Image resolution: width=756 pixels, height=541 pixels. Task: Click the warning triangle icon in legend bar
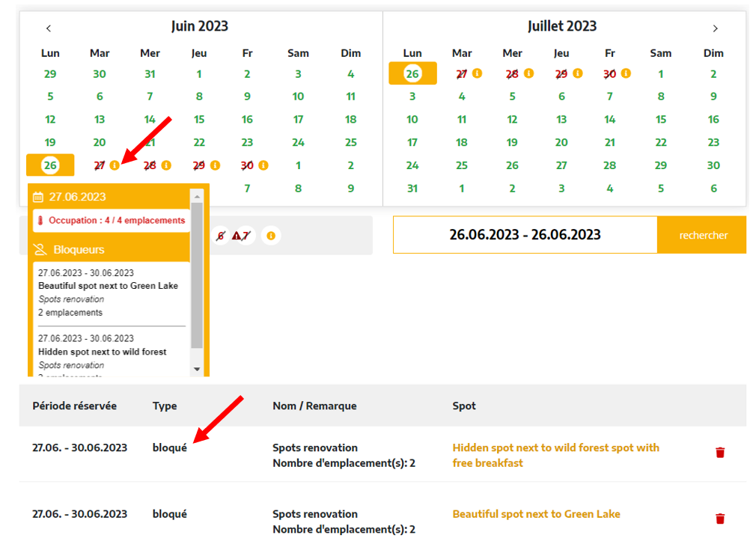[x=237, y=236]
